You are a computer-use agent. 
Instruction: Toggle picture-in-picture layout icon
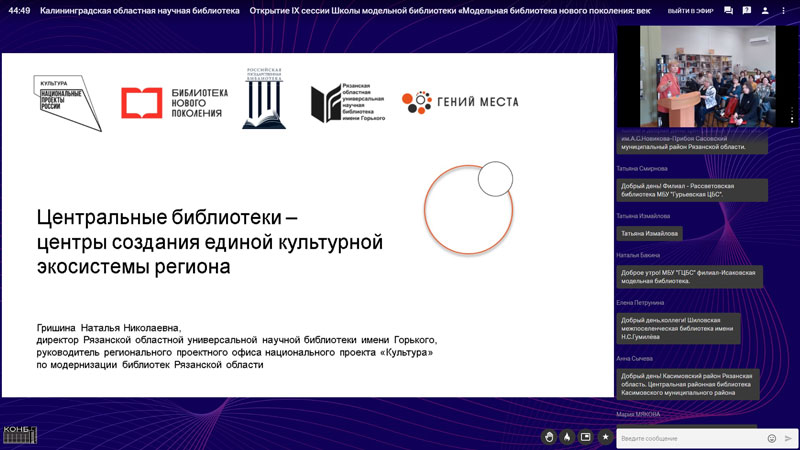tap(586, 437)
